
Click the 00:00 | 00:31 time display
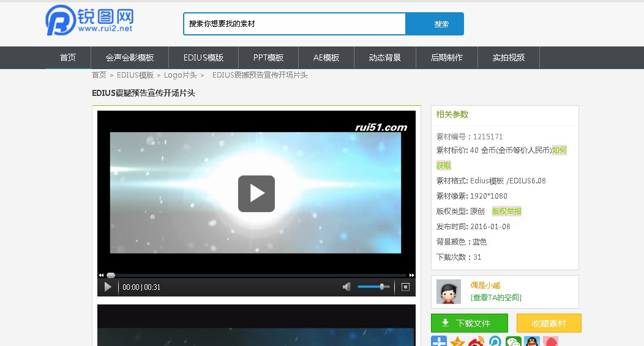[141, 287]
